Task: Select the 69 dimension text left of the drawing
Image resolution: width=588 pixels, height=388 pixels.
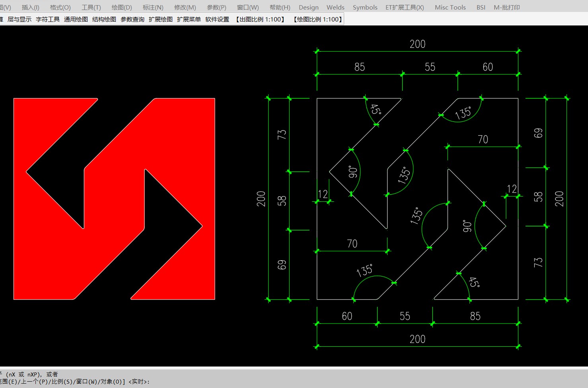Action: [282, 265]
